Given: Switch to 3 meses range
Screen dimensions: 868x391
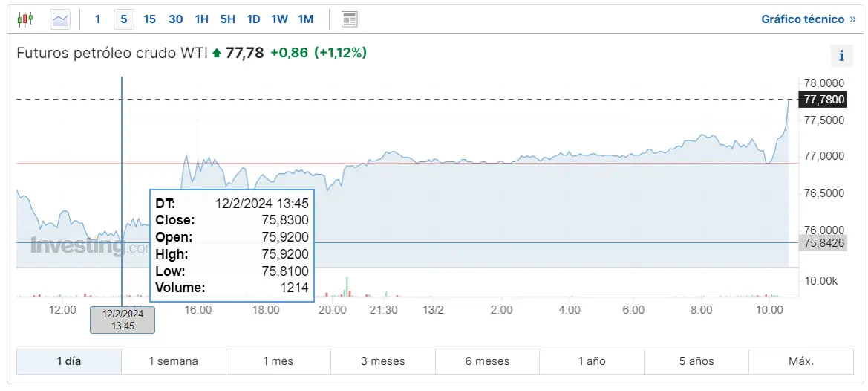Looking at the screenshot, I should click(383, 361).
